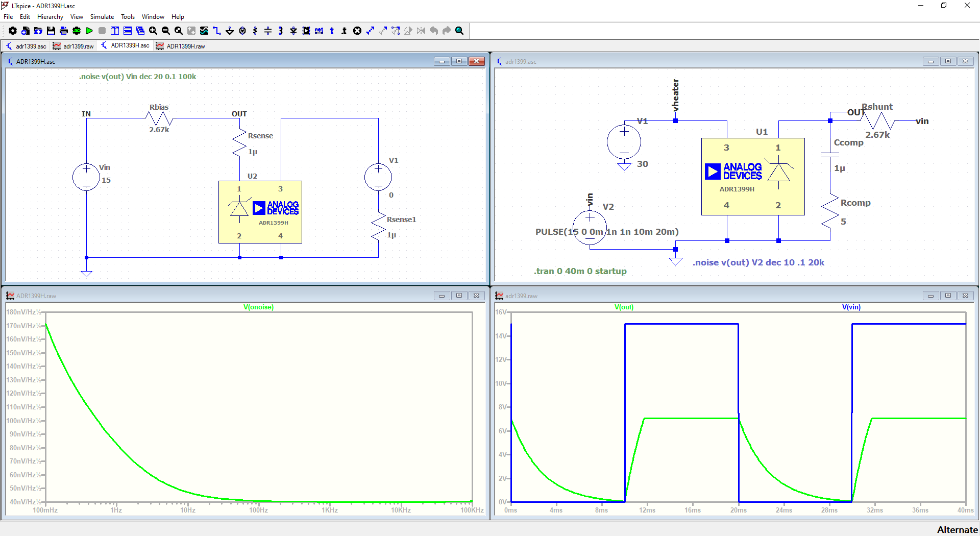Open the Edit menu
This screenshot has height=536, width=980.
pos(25,17)
